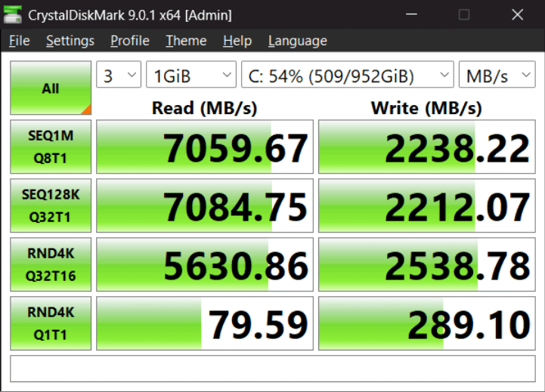
Task: Start the RND4K Q32T16 test
Action: [51, 264]
